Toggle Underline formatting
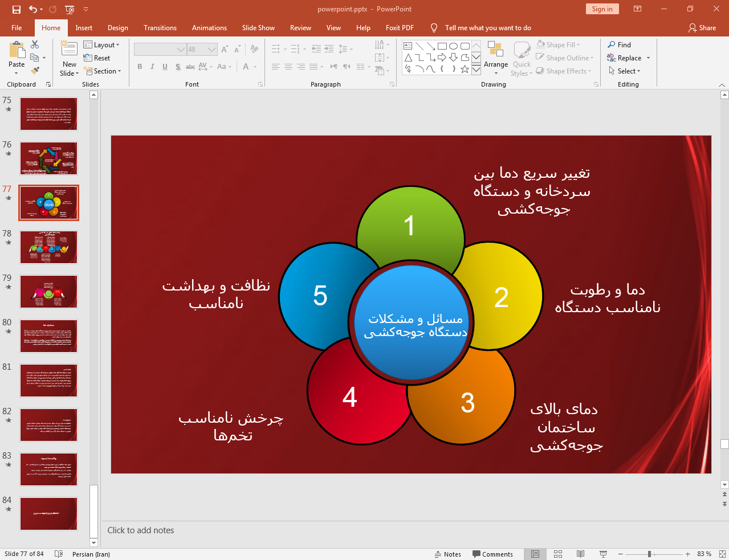729x560 pixels. [x=165, y=67]
